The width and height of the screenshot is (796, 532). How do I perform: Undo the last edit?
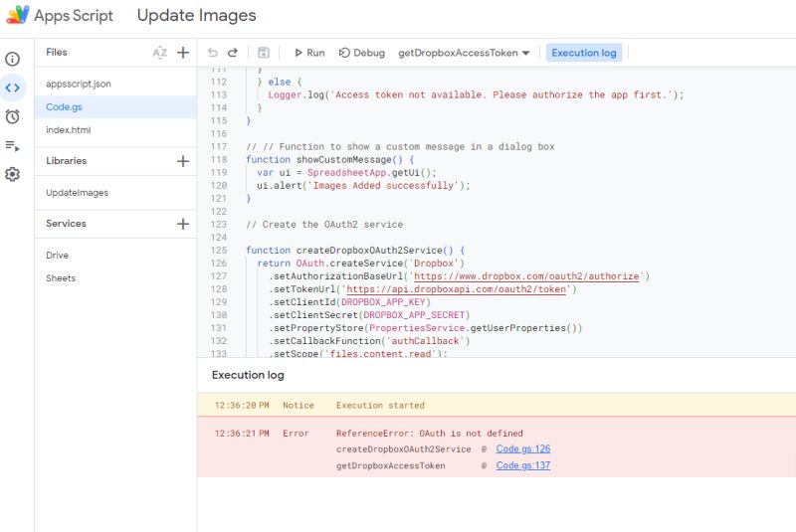click(212, 53)
